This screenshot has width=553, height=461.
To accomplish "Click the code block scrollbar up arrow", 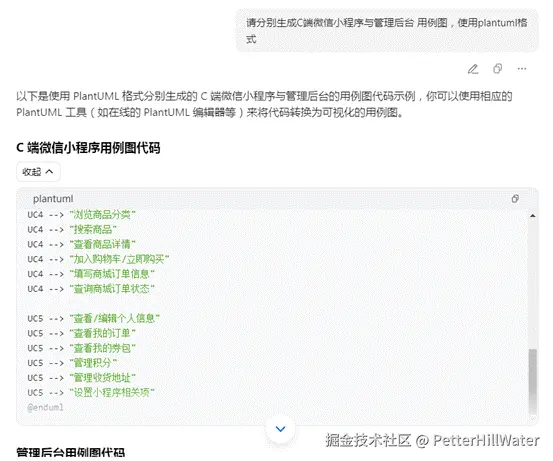I will [x=533, y=215].
